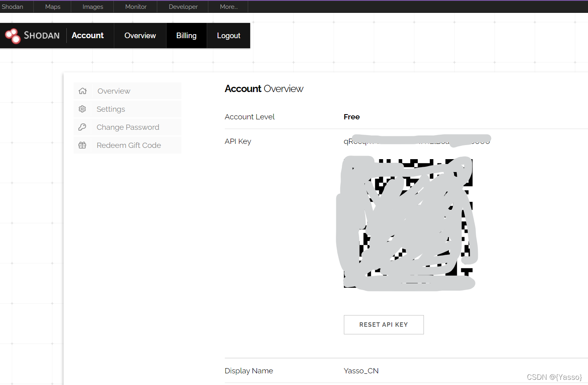Click the API Key label

point(238,141)
